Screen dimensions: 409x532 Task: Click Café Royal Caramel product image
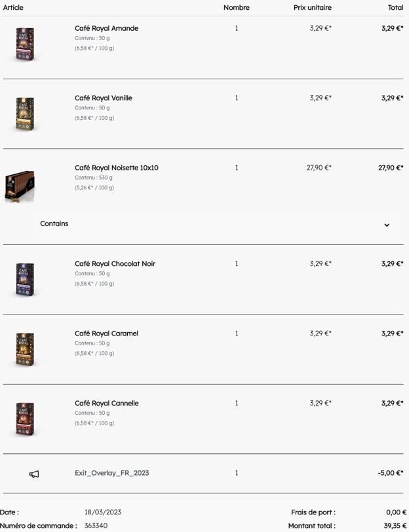point(25,349)
